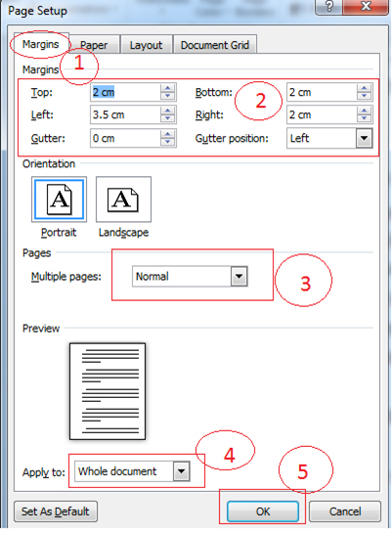The height and width of the screenshot is (533, 392).
Task: Decrease Gutter value with down arrow
Action: [167, 142]
